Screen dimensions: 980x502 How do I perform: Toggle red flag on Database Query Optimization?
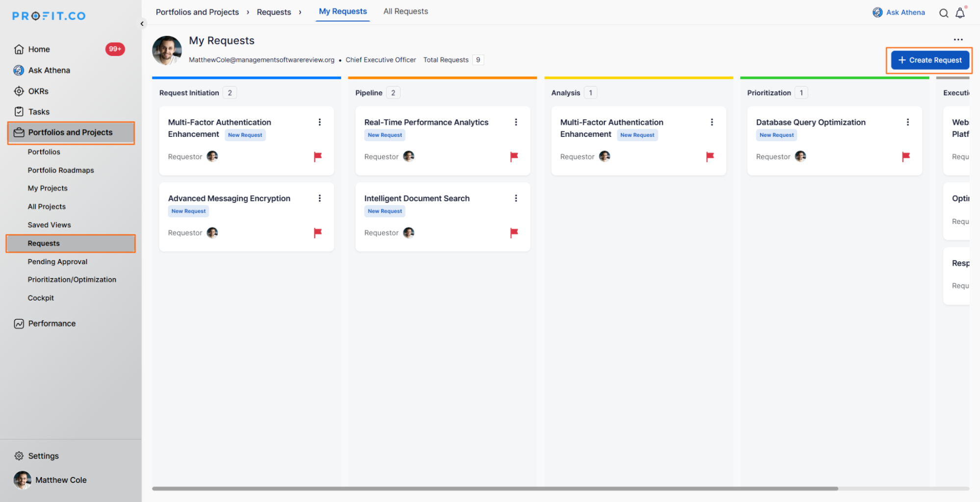point(905,156)
